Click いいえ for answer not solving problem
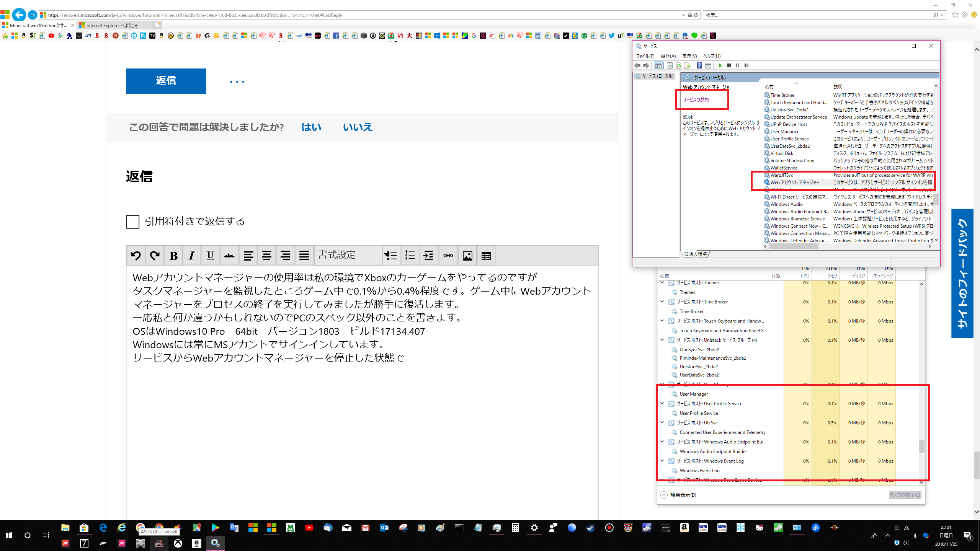The image size is (980, 551). 358,127
